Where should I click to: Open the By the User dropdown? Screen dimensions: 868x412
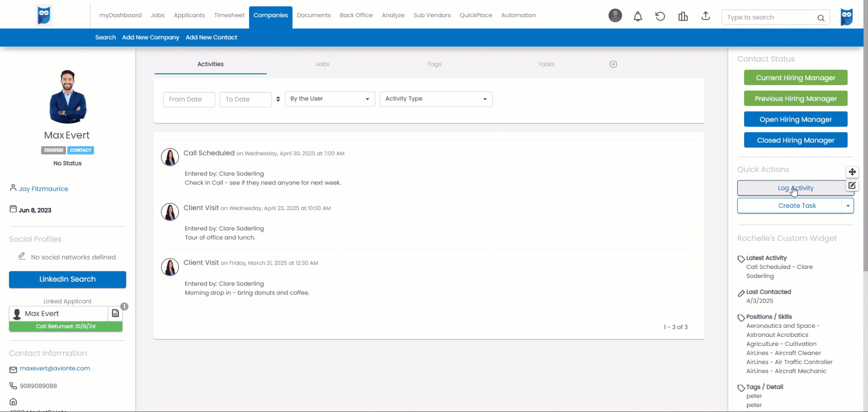point(330,99)
